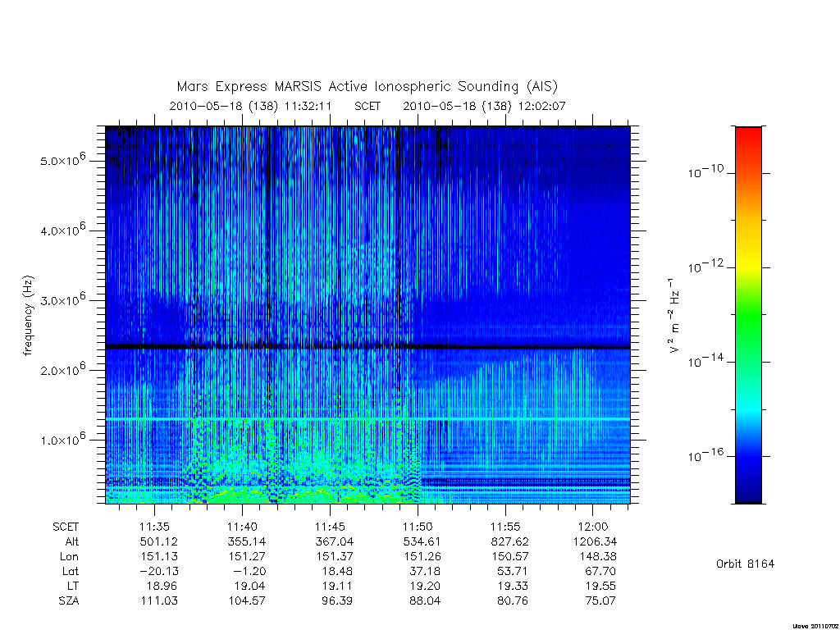Click the colorbar label 10⁻¹⁰
Viewport: 840px width, 630px height.
click(705, 172)
